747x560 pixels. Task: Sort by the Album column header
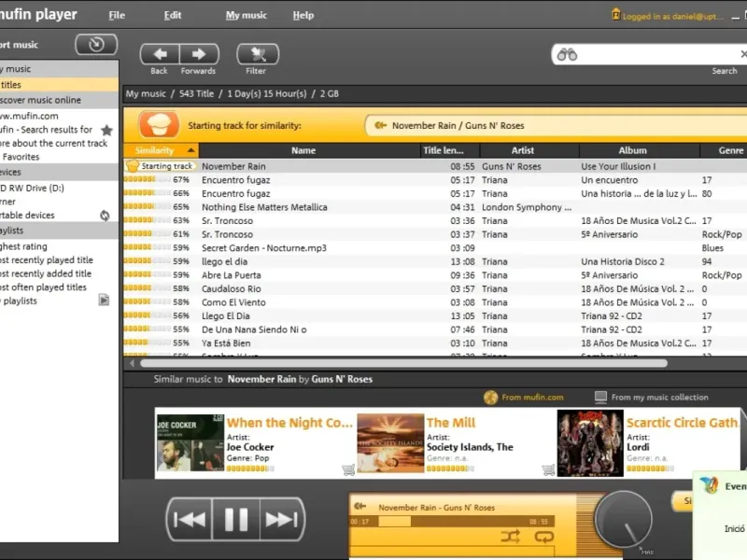640,150
